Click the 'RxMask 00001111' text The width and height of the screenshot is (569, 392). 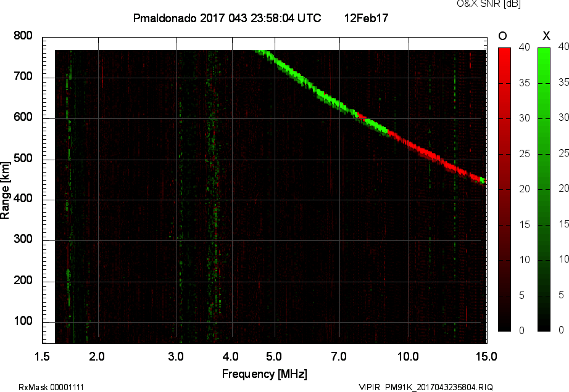coord(51,387)
